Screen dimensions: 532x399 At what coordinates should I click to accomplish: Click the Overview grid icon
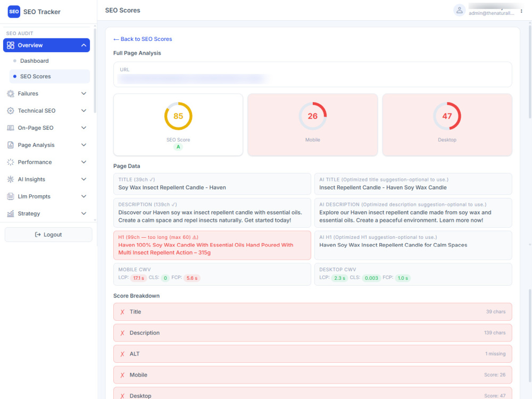tap(11, 45)
